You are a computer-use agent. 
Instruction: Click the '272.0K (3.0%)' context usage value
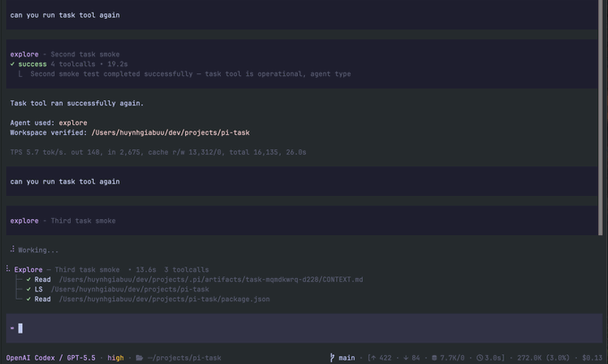point(544,358)
